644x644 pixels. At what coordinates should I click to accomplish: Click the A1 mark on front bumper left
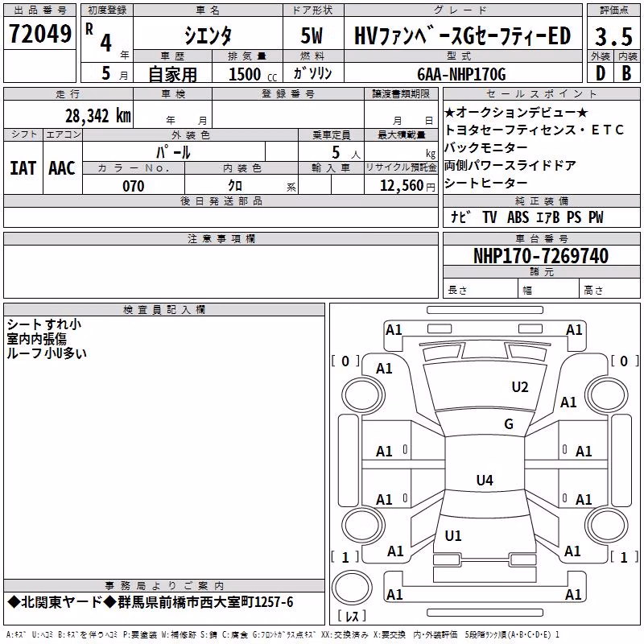pos(394,330)
